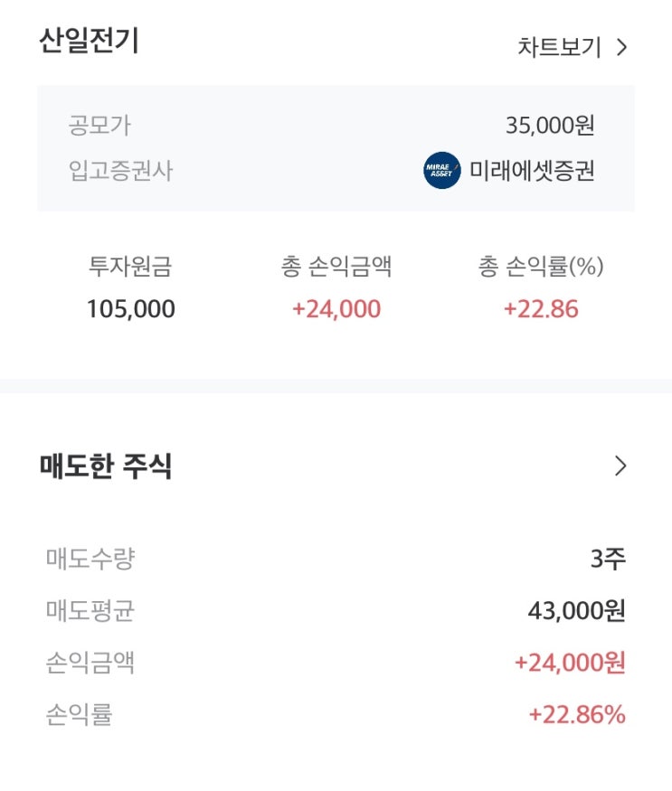Click the 총 손익률(%) column header

click(x=541, y=267)
